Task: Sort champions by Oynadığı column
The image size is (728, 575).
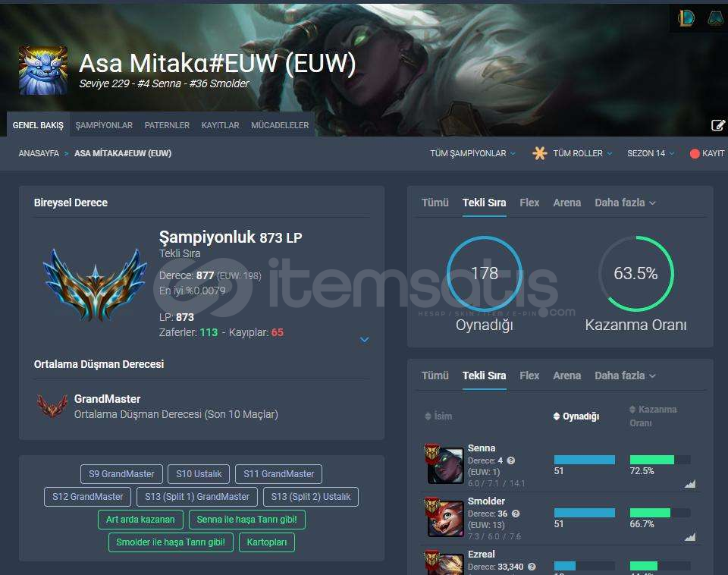Action: point(576,416)
